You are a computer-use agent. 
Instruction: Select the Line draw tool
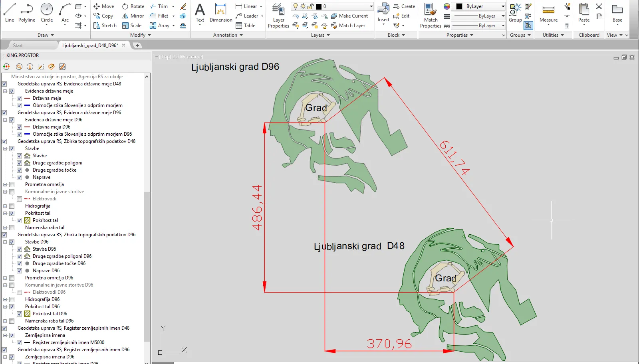coord(10,12)
